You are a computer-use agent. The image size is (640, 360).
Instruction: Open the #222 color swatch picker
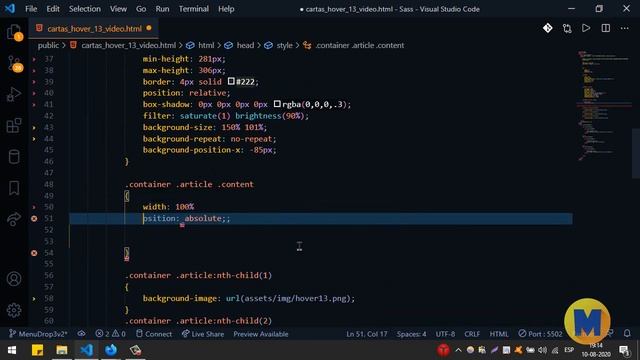pyautogui.click(x=231, y=81)
